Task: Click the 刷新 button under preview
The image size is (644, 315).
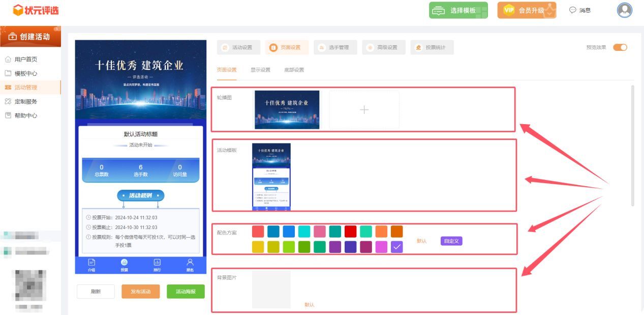Action: (96, 292)
